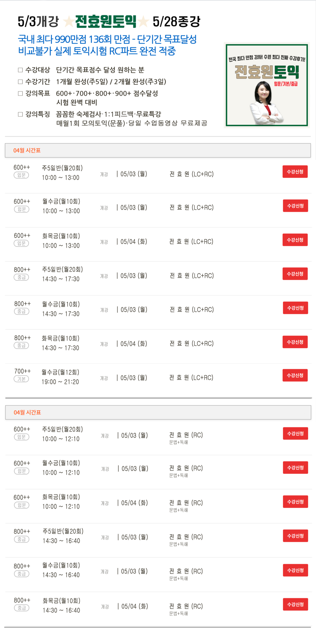Check the 강의특징 checkbox
This screenshot has width=316, height=644.
[20, 114]
